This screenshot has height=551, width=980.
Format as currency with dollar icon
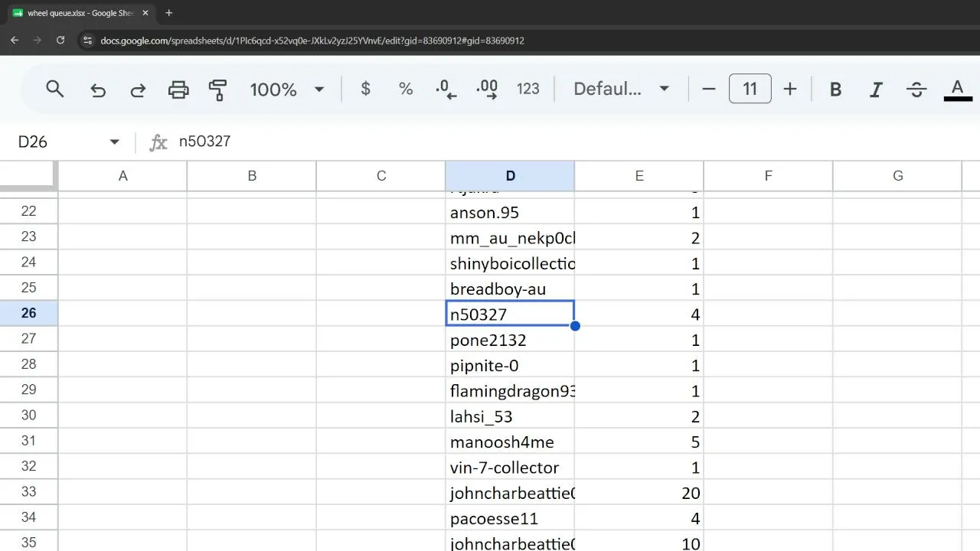pos(366,89)
